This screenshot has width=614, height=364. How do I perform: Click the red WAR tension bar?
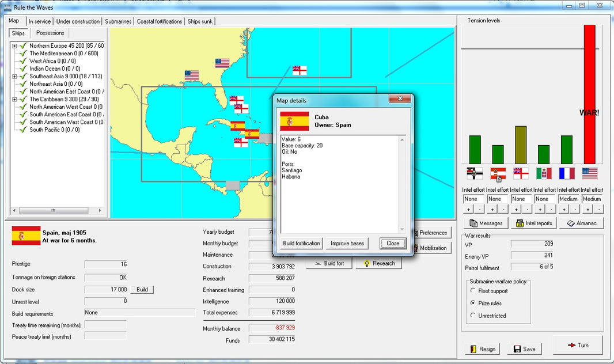589,92
